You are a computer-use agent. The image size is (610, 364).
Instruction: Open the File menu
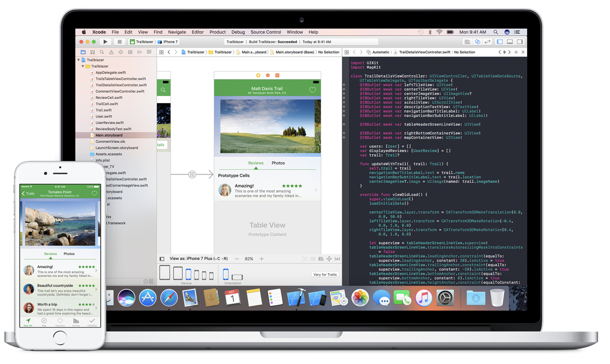115,32
